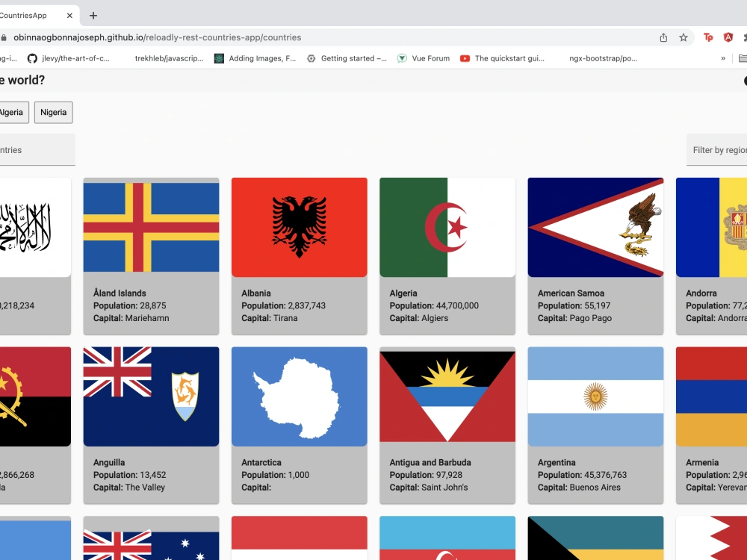Open the Vue Forum bookmark
Screen dimensions: 747x560
424,58
